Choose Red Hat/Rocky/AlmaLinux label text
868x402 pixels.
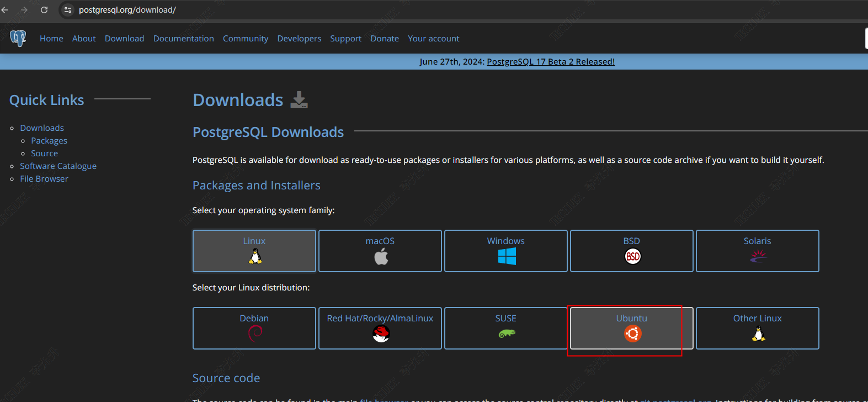[x=380, y=319]
